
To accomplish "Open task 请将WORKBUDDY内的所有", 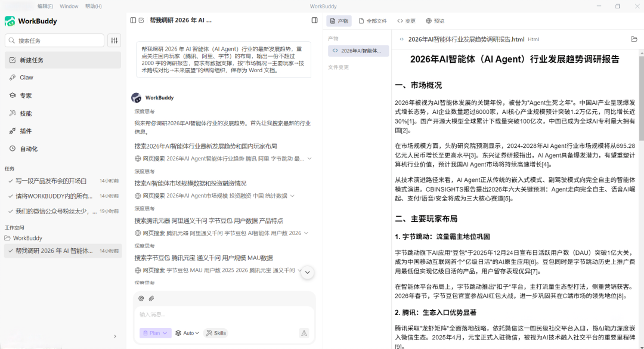I will (x=63, y=196).
